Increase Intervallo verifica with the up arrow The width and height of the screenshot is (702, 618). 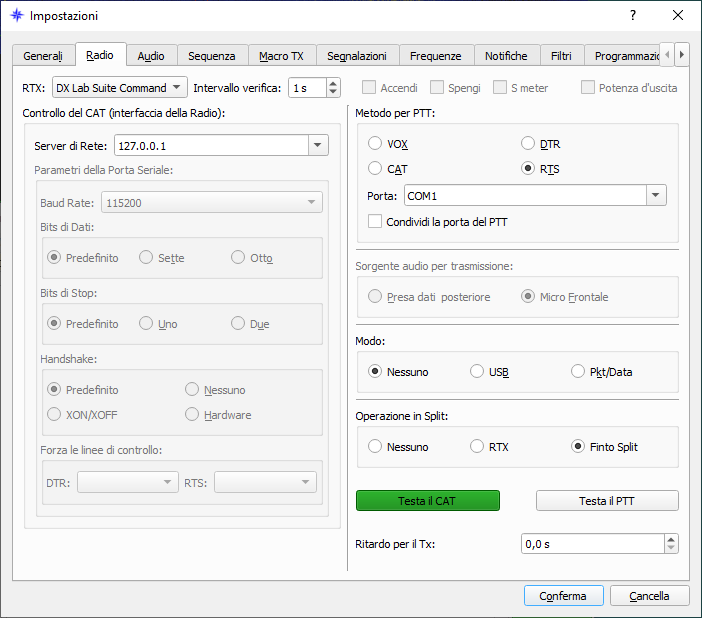(332, 83)
